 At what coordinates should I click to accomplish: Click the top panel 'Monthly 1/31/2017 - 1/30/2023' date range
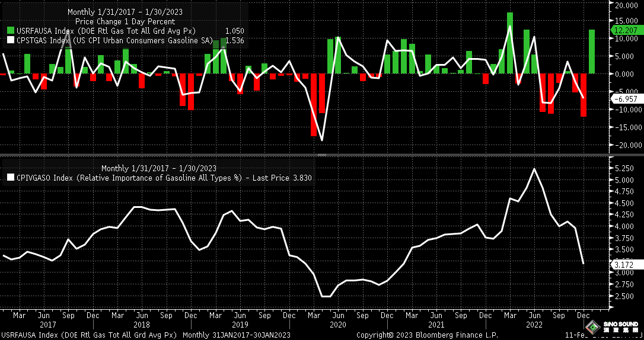point(125,12)
